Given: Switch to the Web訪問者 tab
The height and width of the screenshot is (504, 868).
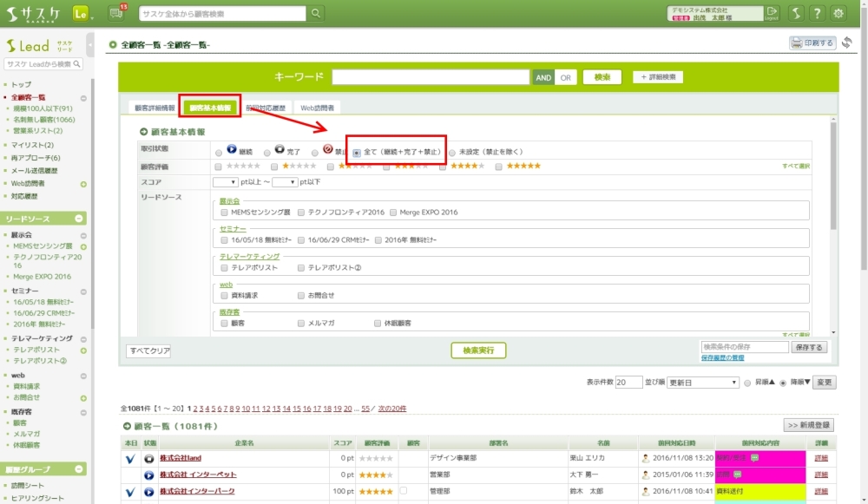Looking at the screenshot, I should pos(317,108).
